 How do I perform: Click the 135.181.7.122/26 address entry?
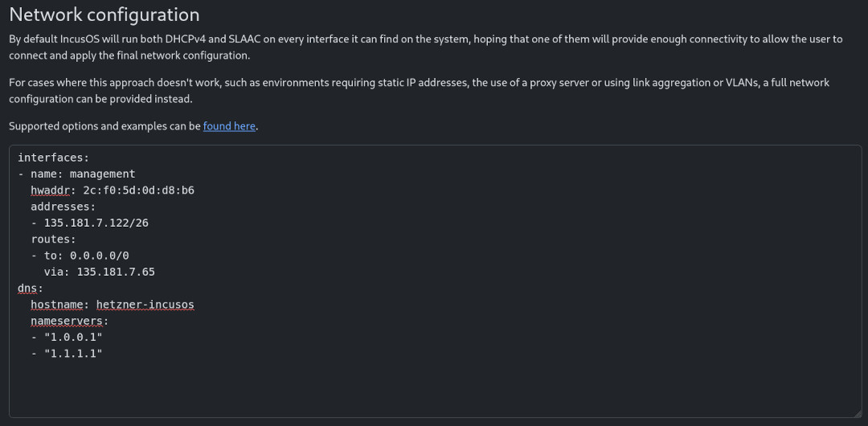(x=96, y=223)
